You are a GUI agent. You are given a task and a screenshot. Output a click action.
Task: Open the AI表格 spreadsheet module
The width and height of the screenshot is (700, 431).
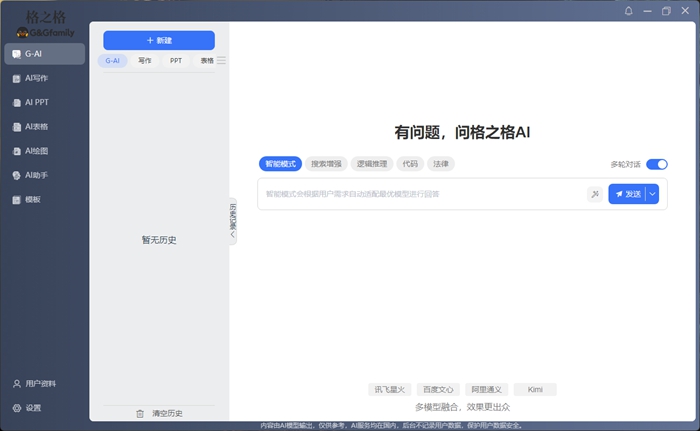(x=30, y=127)
